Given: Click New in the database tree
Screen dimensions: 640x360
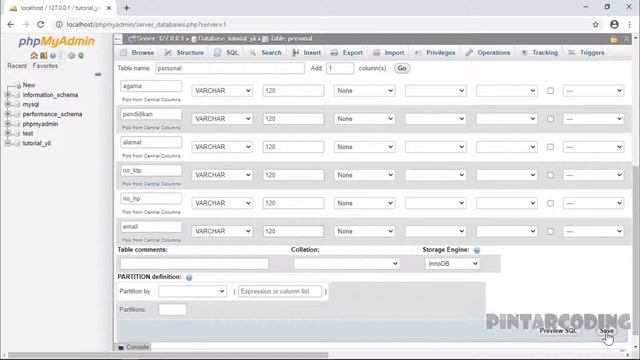Looking at the screenshot, I should coord(29,85).
